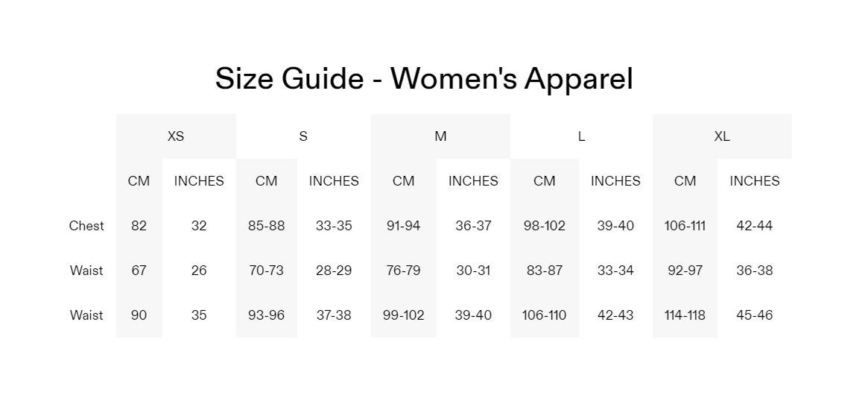
Task: Select the S size column header
Action: [303, 136]
